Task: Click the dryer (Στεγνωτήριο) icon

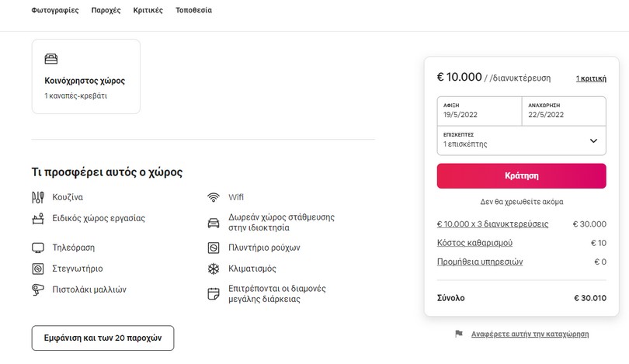Action: pyautogui.click(x=38, y=269)
